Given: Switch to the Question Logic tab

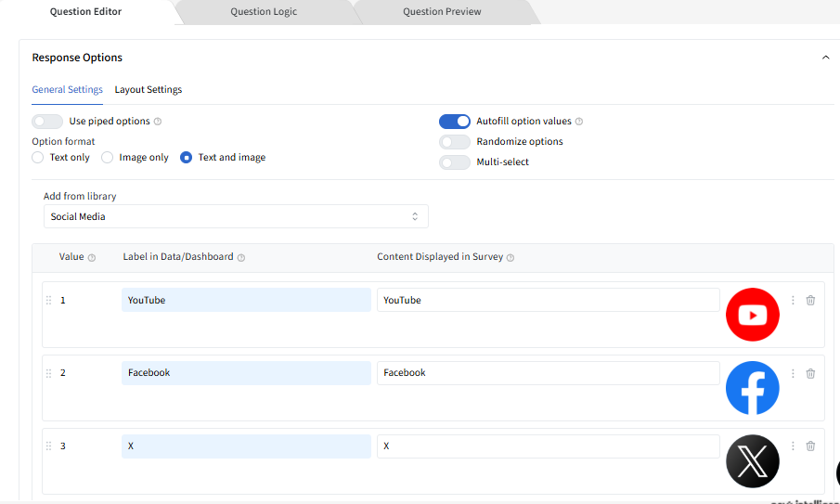Looking at the screenshot, I should tap(265, 12).
